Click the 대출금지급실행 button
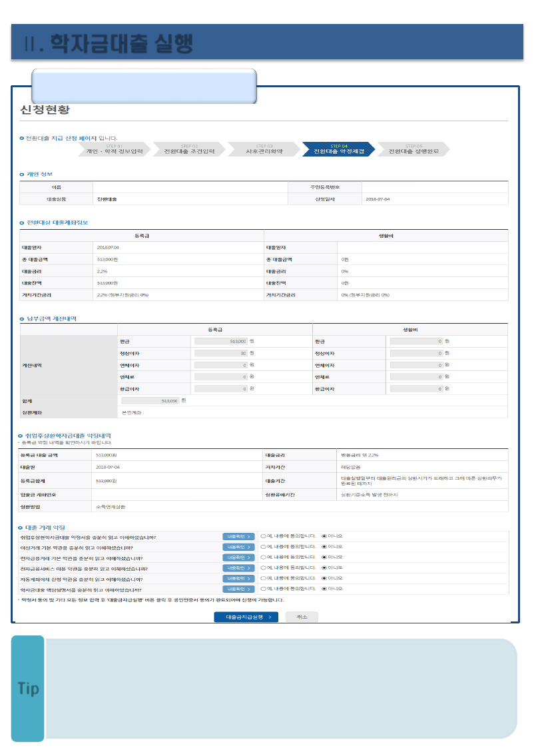This screenshot has height=756, width=534. coord(246,617)
